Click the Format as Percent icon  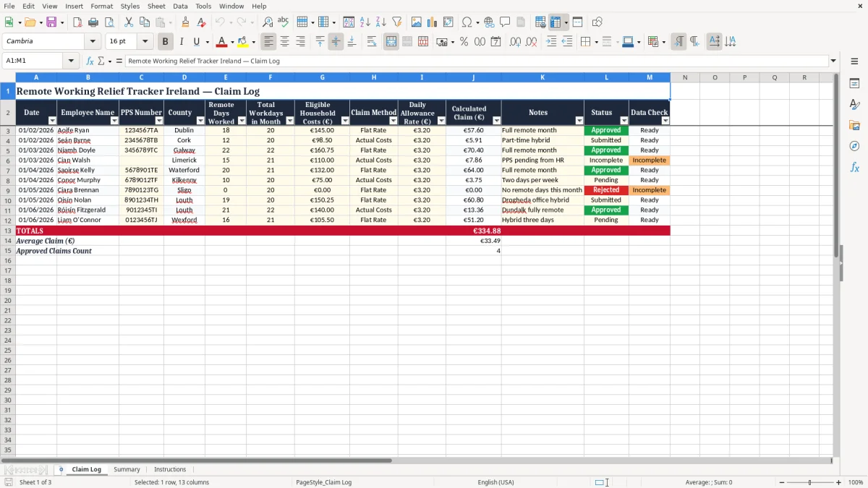[464, 42]
